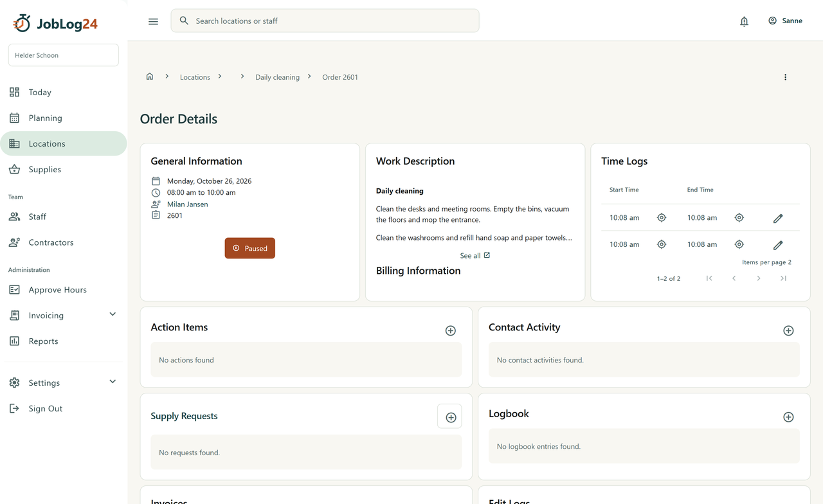This screenshot has height=504, width=823.
Task: Open the Helder Schoon location selector
Action: [x=64, y=55]
